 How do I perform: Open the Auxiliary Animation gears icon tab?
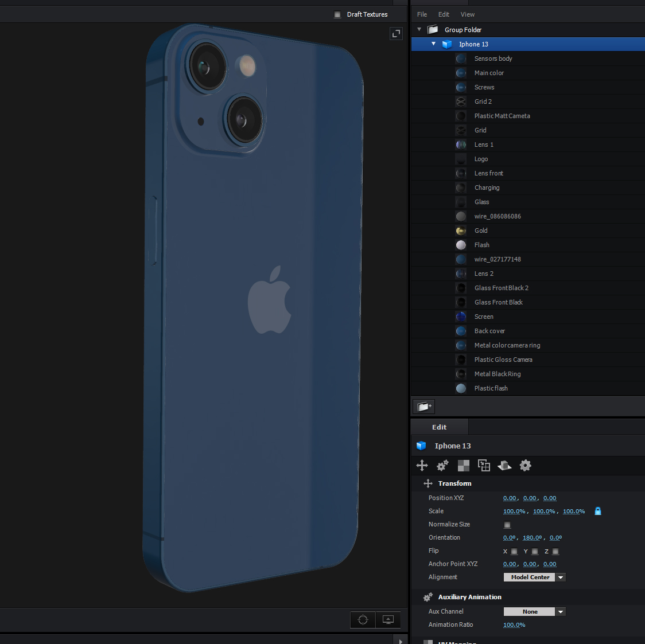tap(442, 466)
